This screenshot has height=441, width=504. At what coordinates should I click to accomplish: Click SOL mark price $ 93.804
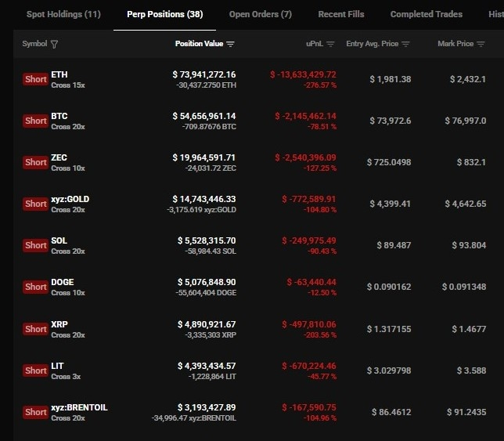(469, 245)
